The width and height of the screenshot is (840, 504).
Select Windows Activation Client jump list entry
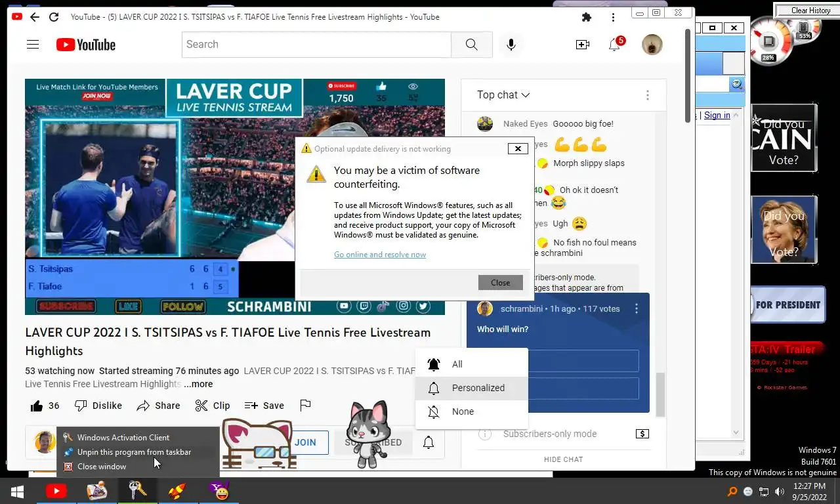[138, 438]
